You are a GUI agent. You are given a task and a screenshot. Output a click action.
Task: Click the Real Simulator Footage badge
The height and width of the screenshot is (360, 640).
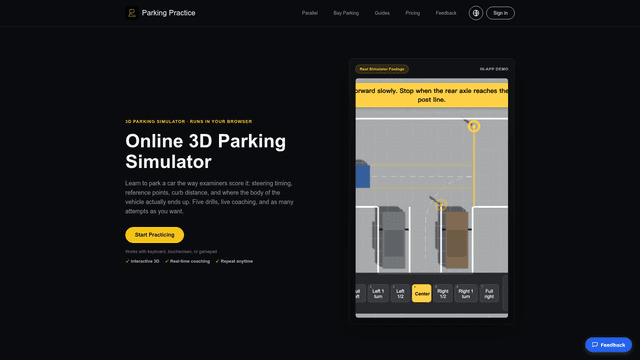[382, 69]
